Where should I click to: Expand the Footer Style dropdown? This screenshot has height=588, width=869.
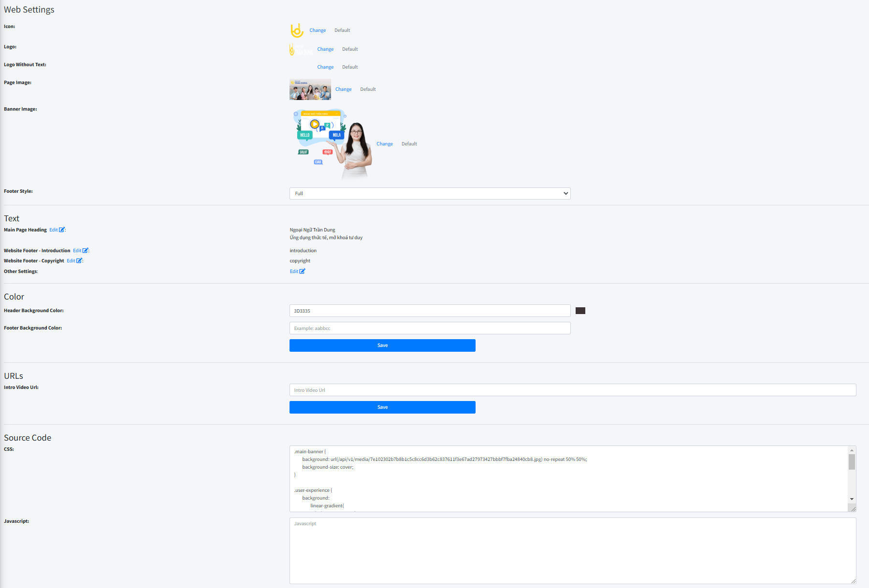coord(430,194)
